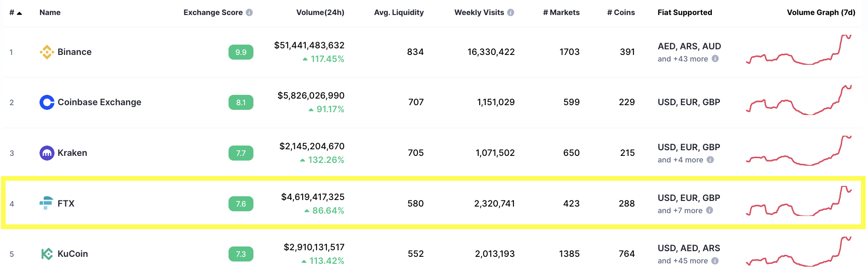Click Binance fiat list AED, ARS, AUD

coord(689,46)
